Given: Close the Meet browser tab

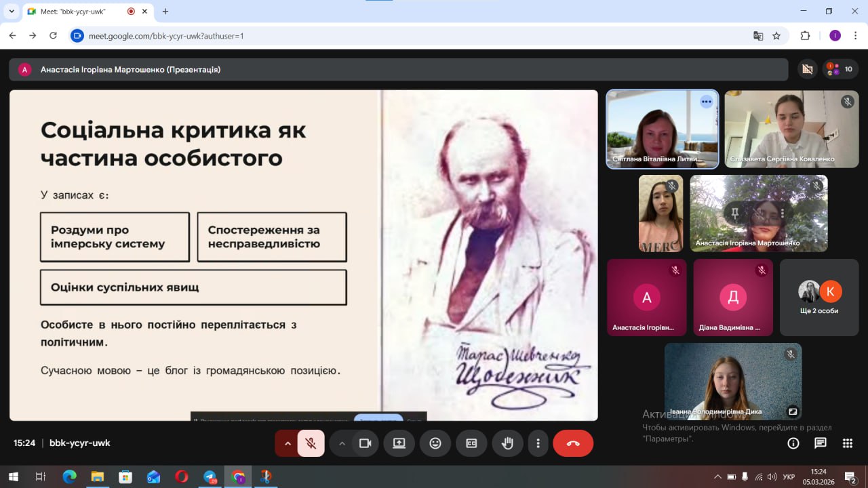Looking at the screenshot, I should [145, 12].
